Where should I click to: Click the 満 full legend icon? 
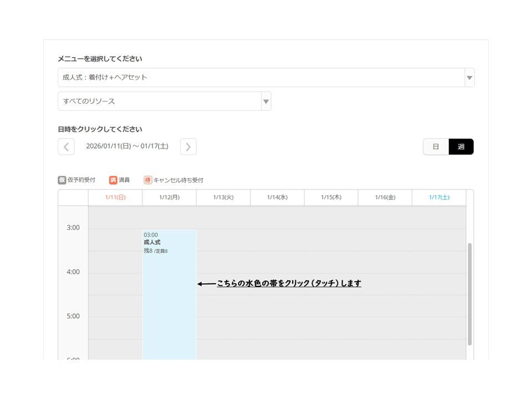point(113,180)
